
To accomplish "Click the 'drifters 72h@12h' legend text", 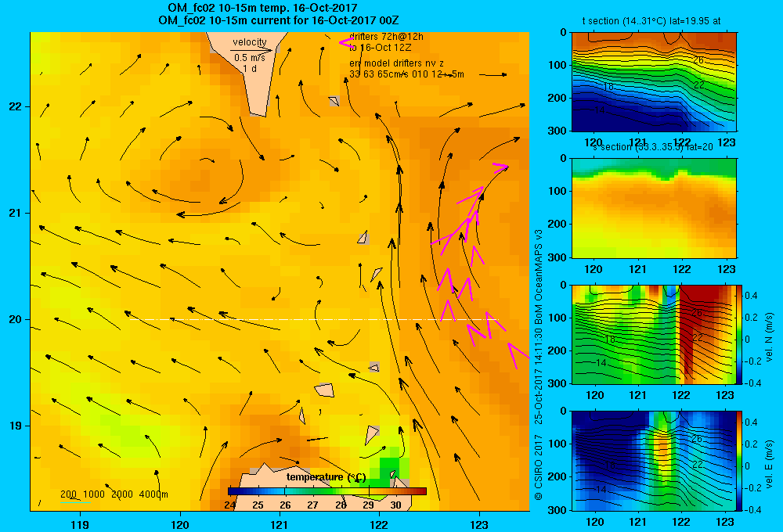I will (386, 37).
